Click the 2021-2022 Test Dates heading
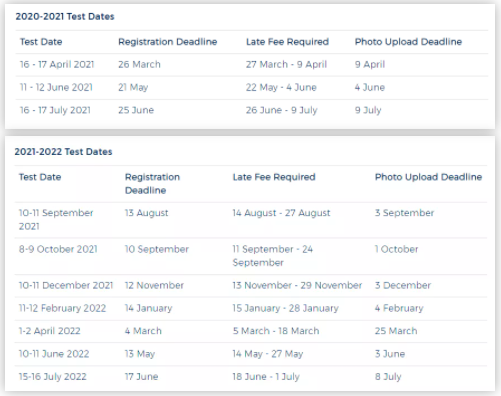This screenshot has width=501, height=396. 63,152
